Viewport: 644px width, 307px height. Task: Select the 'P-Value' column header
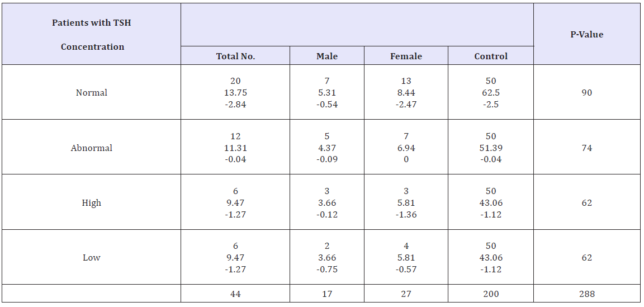point(586,35)
